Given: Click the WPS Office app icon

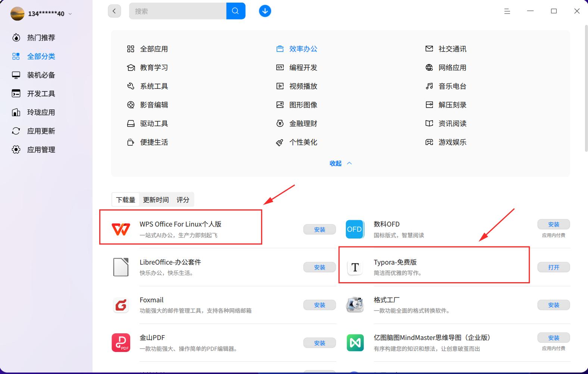Looking at the screenshot, I should tap(121, 230).
